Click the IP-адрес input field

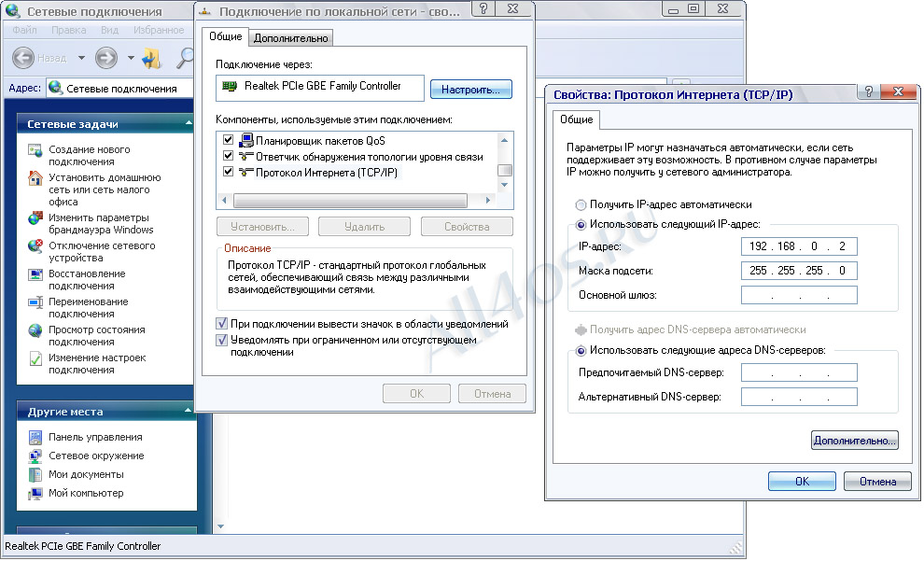(799, 246)
